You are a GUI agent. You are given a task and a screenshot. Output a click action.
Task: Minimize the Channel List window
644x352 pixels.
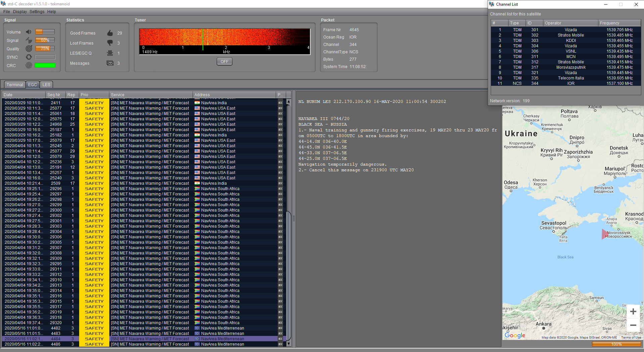[x=606, y=4]
